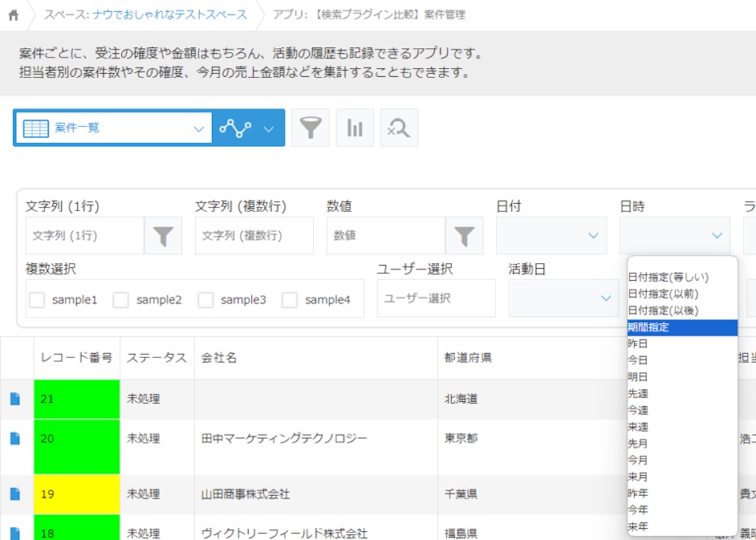Choose 先週 in the date list
Viewport: 756px width, 540px height.
682,393
